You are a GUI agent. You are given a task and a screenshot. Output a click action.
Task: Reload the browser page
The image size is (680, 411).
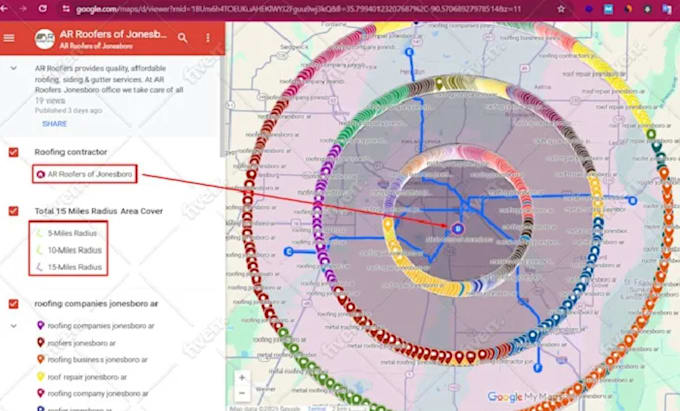point(42,8)
